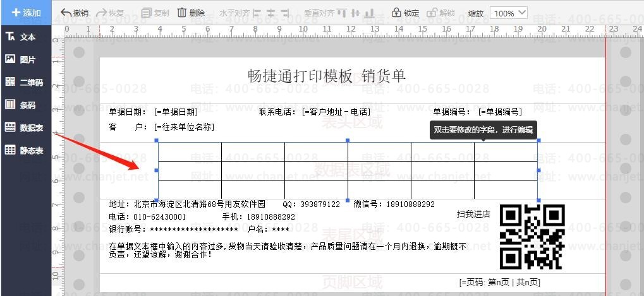Undo last action with 撤销

tap(75, 13)
